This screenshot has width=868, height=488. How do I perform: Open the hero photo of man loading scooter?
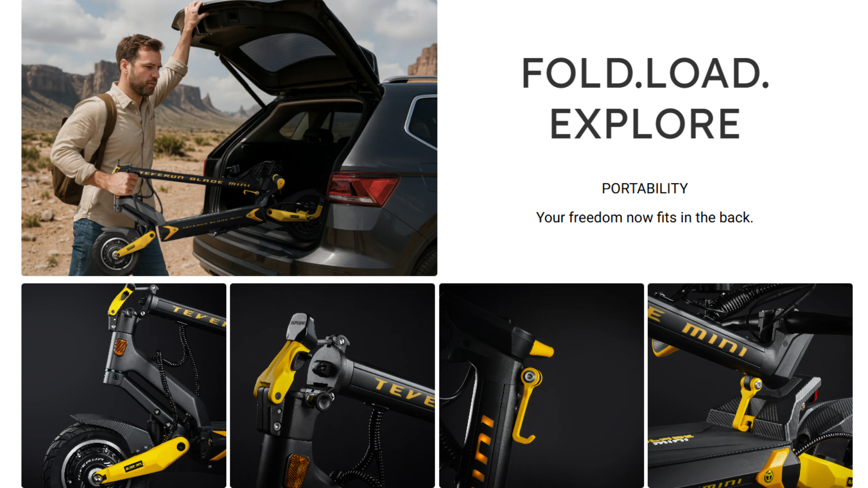pyautogui.click(x=229, y=138)
